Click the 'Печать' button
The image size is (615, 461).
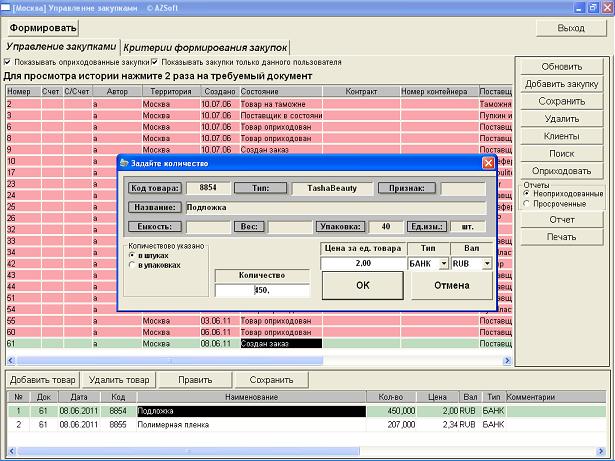click(562, 237)
